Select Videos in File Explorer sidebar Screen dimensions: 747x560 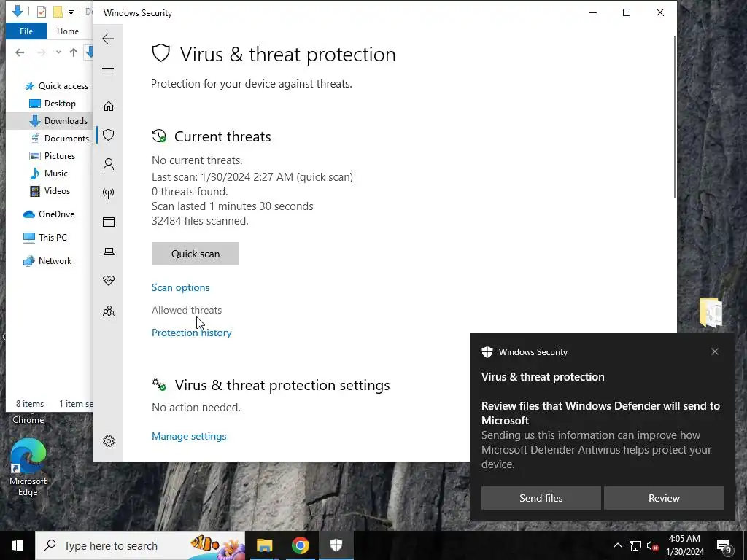[x=50, y=191]
